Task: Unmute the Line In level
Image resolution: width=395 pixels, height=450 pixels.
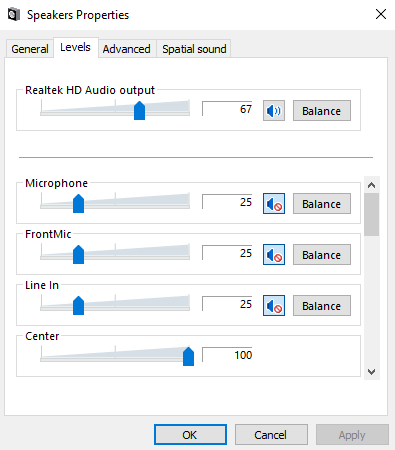Action: point(274,305)
